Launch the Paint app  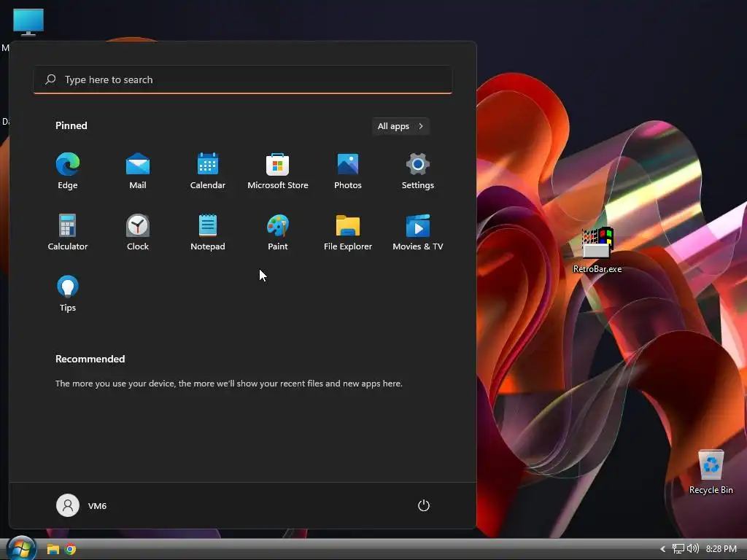pos(278,233)
